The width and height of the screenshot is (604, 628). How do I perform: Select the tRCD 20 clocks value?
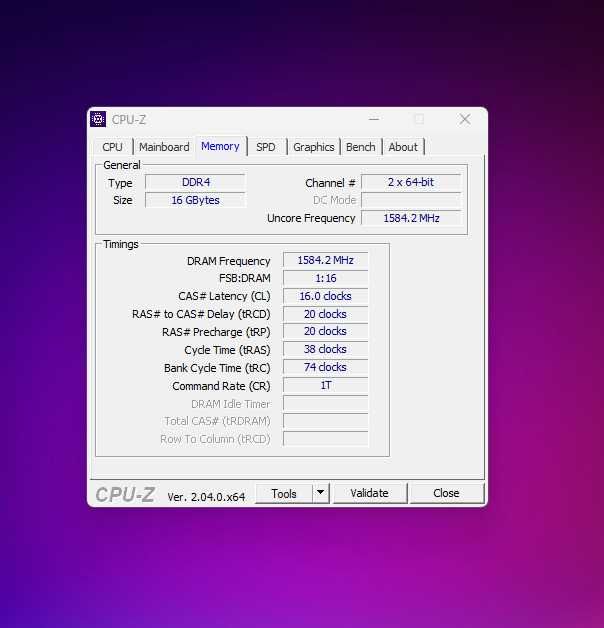click(325, 314)
